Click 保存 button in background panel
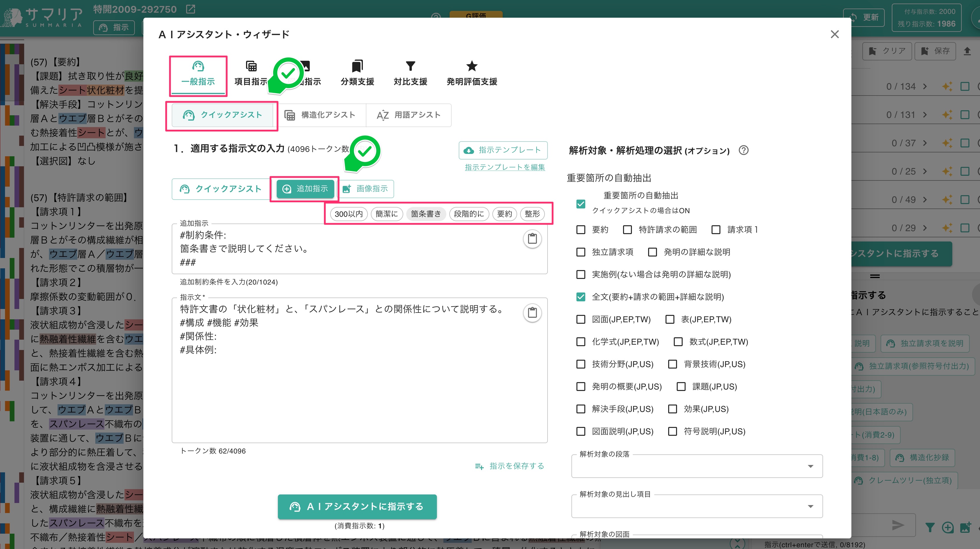 [x=935, y=51]
